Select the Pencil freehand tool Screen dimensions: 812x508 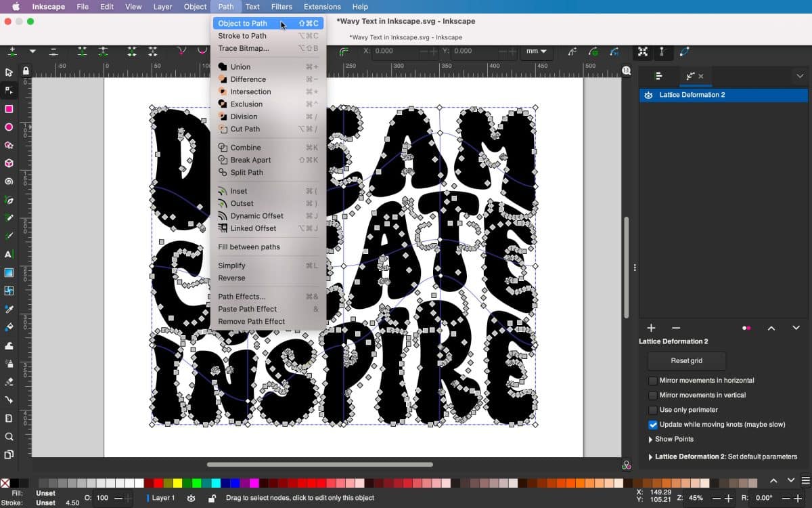pos(9,218)
